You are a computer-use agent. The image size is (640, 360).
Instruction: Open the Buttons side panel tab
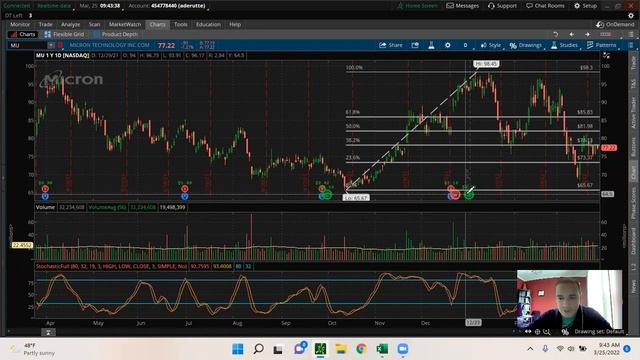(x=634, y=147)
